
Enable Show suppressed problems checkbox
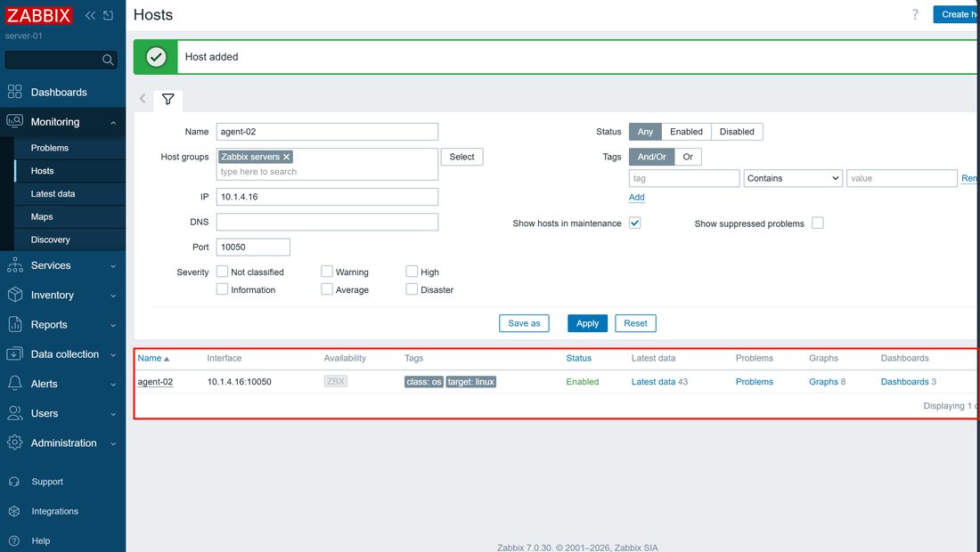tap(818, 223)
